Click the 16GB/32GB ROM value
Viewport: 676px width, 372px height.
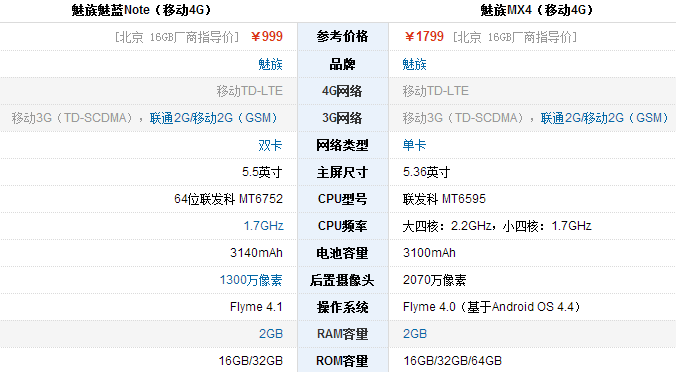pos(250,361)
